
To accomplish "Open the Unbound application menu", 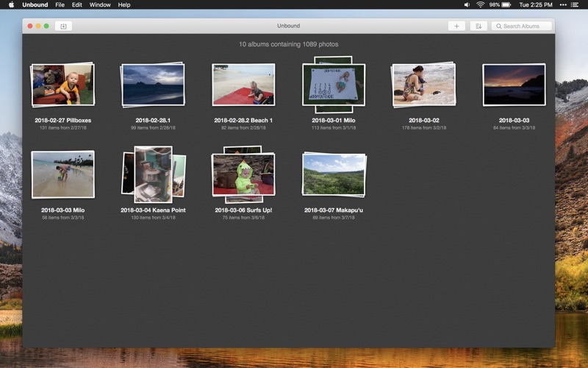I will coord(35,4).
